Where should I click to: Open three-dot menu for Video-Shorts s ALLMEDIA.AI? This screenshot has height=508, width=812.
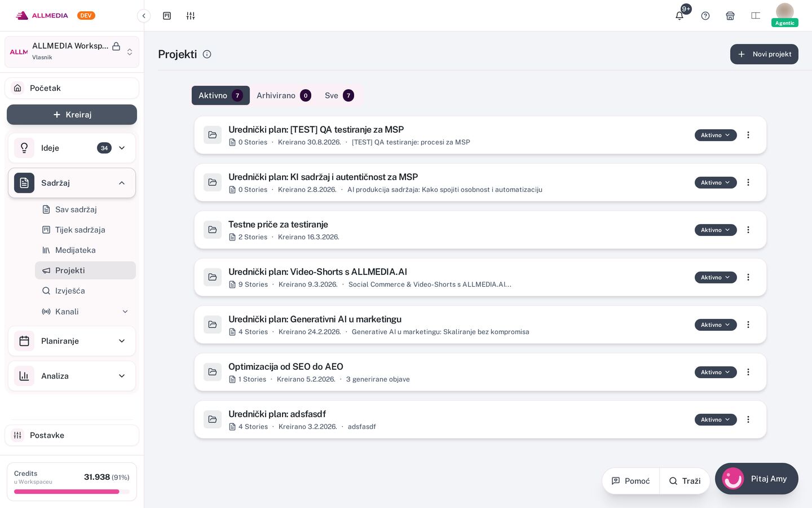pos(748,277)
